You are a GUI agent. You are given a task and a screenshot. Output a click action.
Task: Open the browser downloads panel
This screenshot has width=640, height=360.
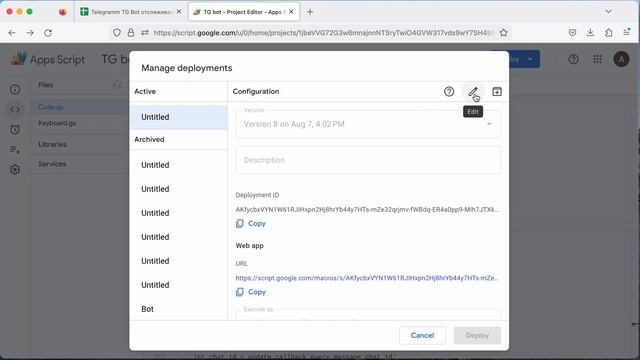coord(590,33)
